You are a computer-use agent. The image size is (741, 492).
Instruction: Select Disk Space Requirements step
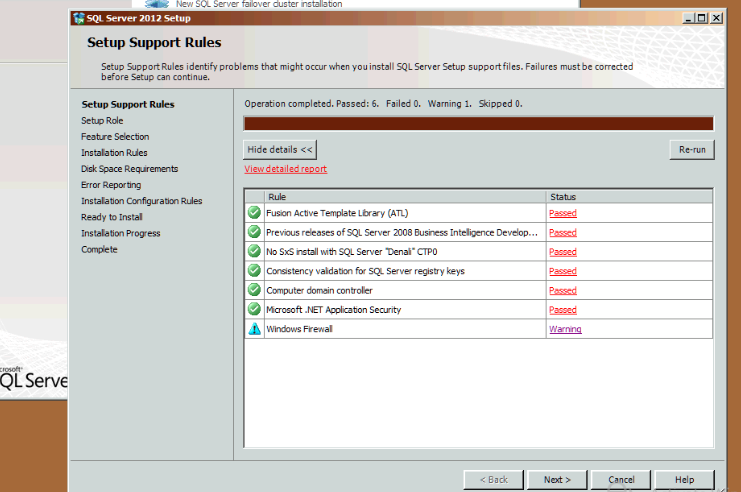click(129, 169)
